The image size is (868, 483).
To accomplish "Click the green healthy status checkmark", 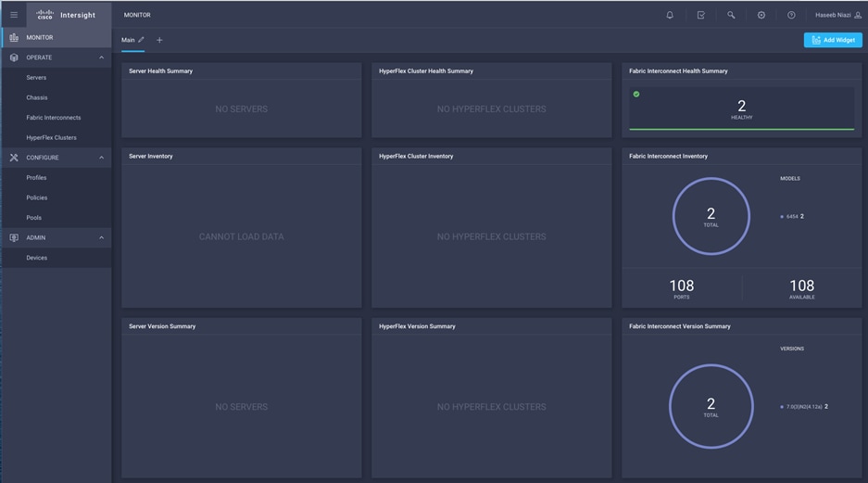I will tap(636, 95).
